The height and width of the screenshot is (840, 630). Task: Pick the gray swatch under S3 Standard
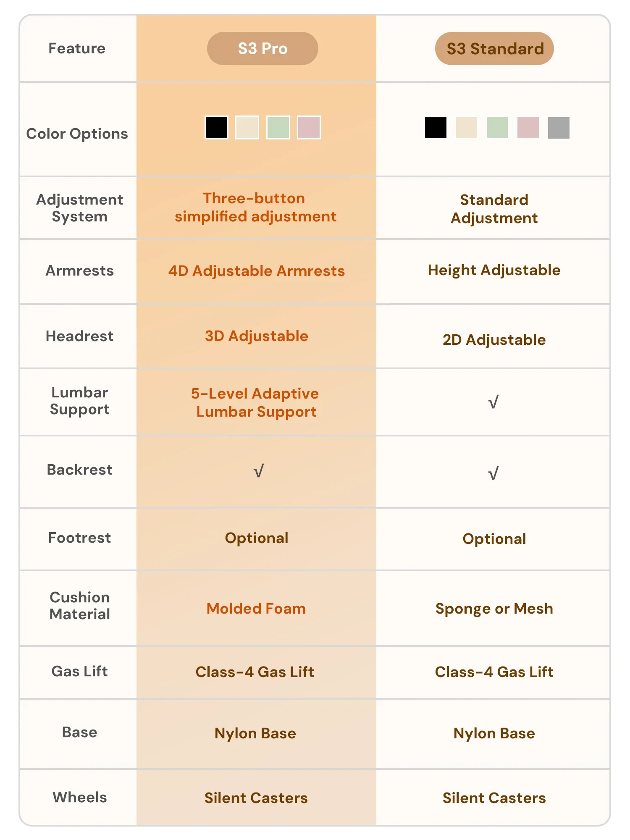[x=559, y=128]
